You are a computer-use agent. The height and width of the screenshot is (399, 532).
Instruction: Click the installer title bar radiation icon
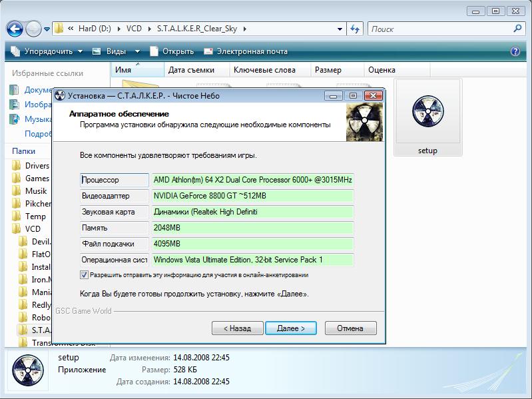coord(60,96)
